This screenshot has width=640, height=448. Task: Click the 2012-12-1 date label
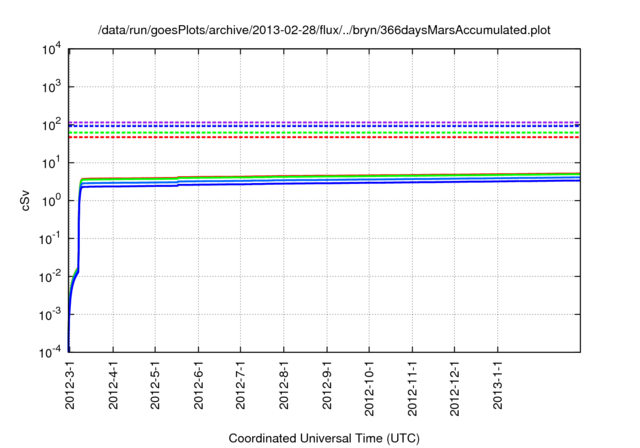454,388
